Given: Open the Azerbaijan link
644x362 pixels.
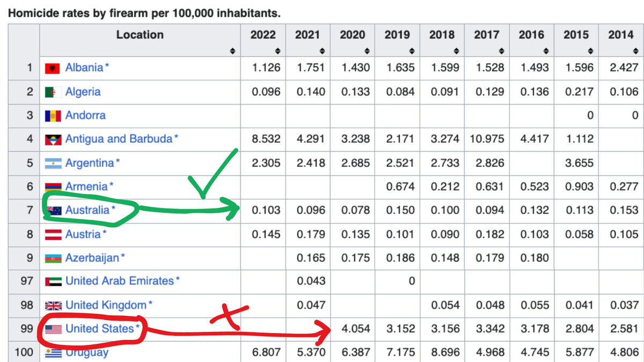Looking at the screenshot, I should pos(92,258).
